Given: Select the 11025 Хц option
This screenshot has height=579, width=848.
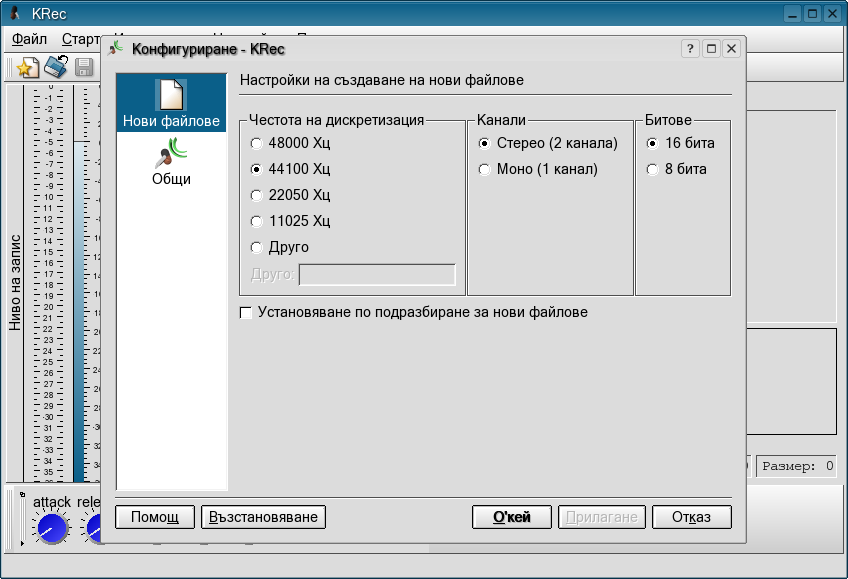Looking at the screenshot, I should tap(257, 222).
